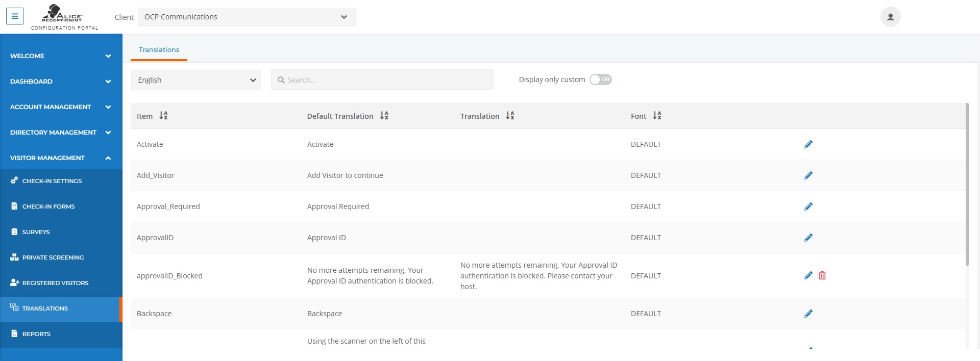Edit the ApprovalID translation row
The height and width of the screenshot is (361, 980).
pyautogui.click(x=808, y=238)
